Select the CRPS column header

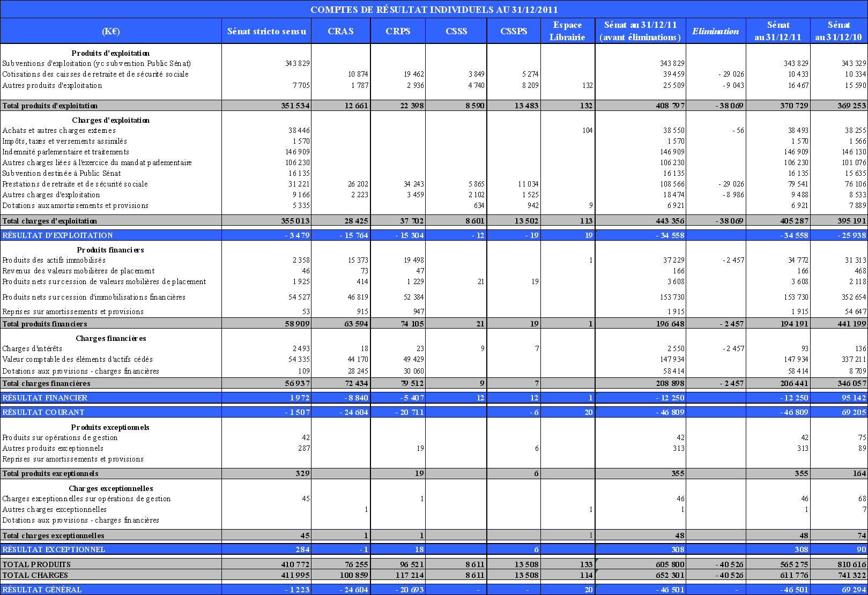click(398, 31)
